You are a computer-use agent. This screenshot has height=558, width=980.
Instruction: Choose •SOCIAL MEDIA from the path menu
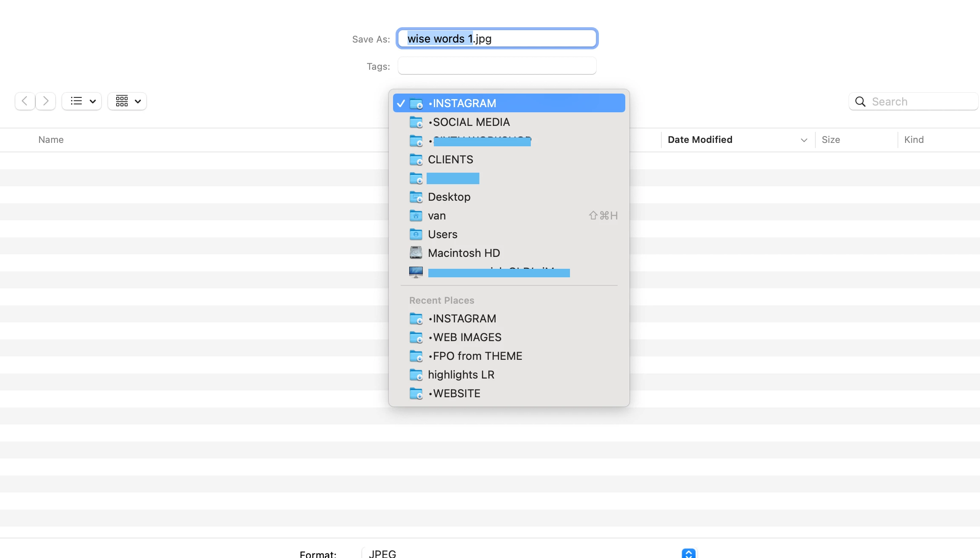[468, 122]
